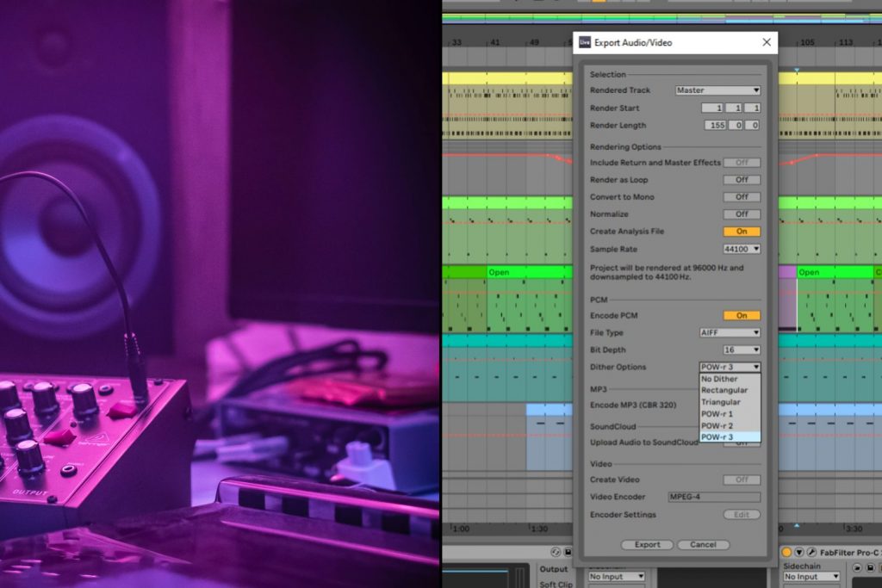Screen dimensions: 882x588
Task: Select POW-r 1 from the dither list
Action: [730, 414]
